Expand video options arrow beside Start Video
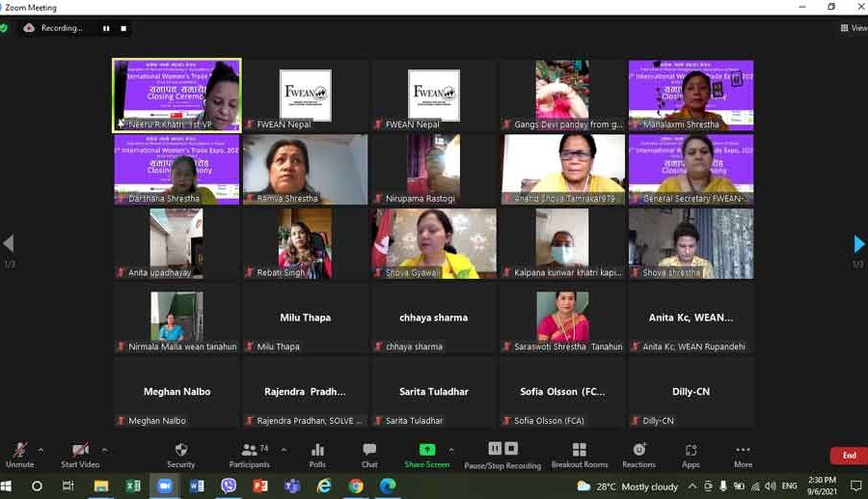Image resolution: width=868 pixels, height=499 pixels. (104, 449)
